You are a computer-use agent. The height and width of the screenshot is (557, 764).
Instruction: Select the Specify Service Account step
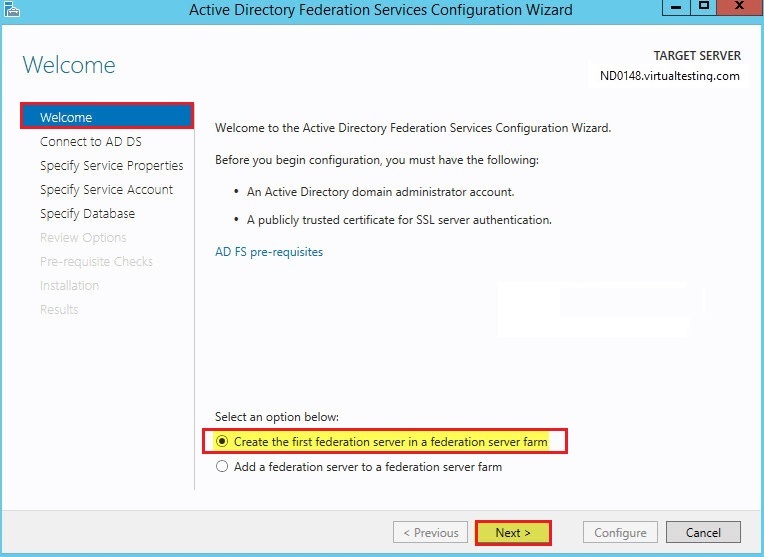point(106,190)
